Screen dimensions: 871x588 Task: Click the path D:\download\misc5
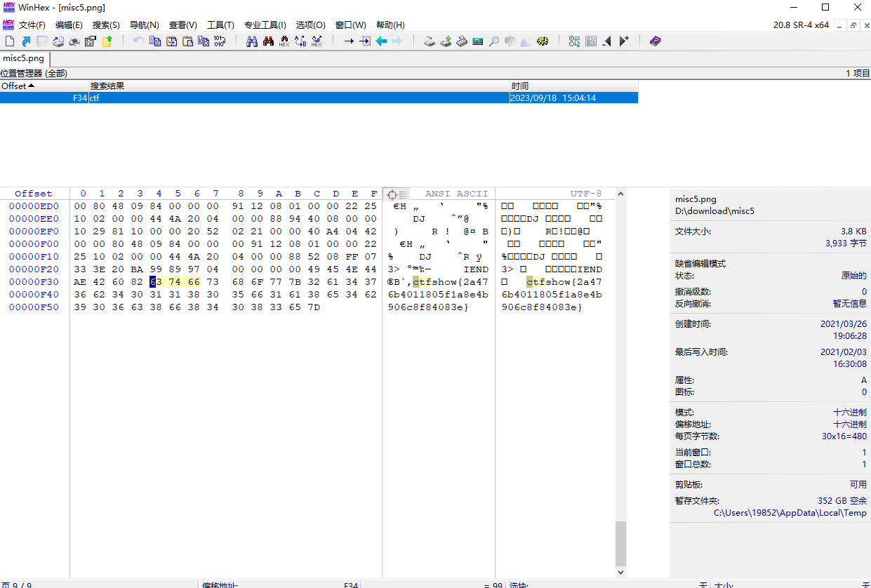click(714, 211)
